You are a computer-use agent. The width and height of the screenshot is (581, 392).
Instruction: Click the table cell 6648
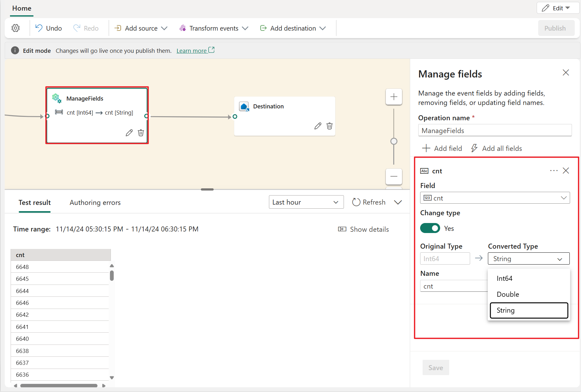pos(60,267)
